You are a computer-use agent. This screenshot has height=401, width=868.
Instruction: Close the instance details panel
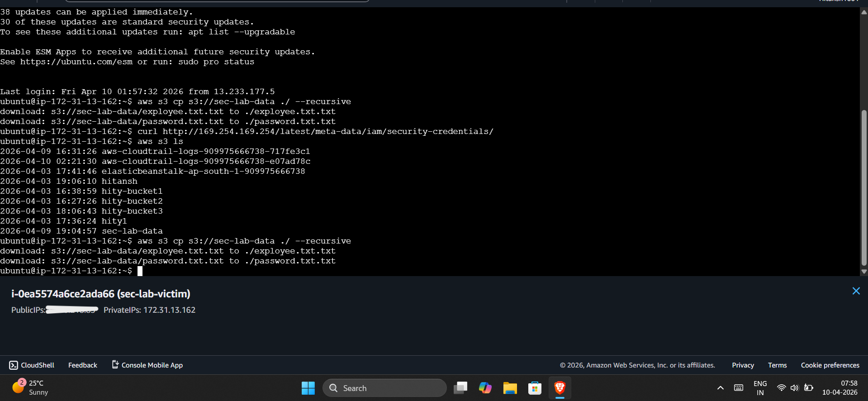click(x=856, y=291)
